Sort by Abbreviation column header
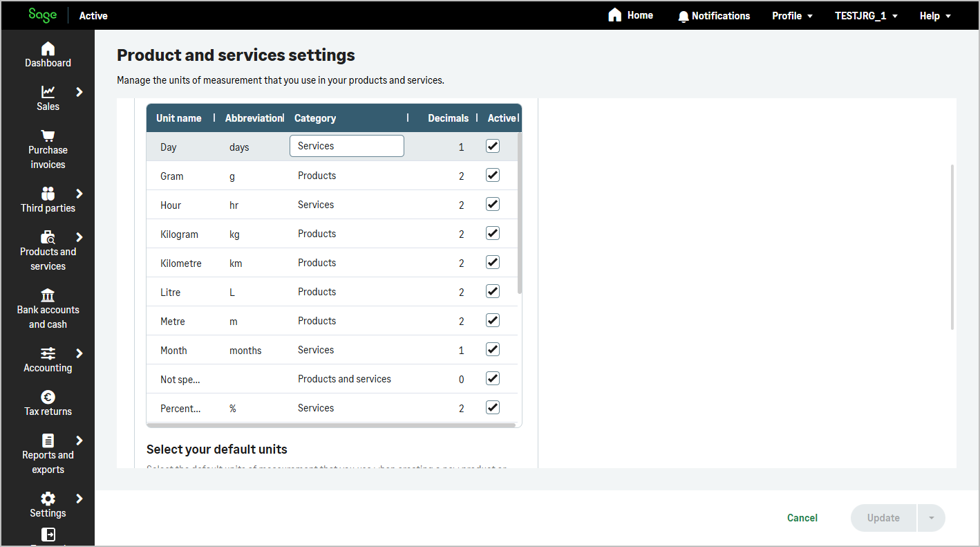The width and height of the screenshot is (980, 547). point(254,118)
